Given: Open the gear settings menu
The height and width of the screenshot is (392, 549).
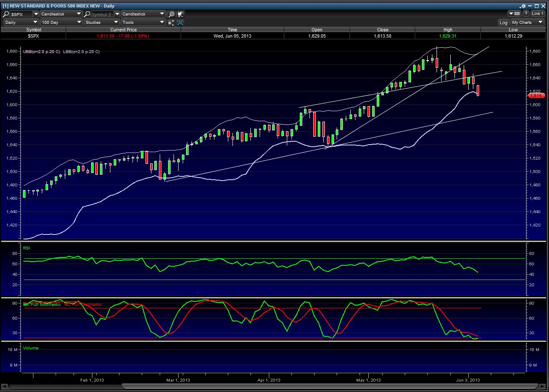Looking at the screenshot, I should tap(523, 6).
